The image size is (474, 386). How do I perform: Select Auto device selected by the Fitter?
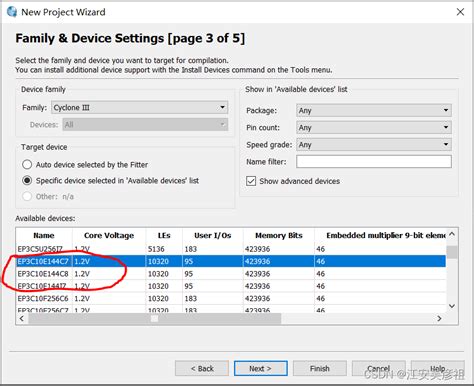(27, 165)
